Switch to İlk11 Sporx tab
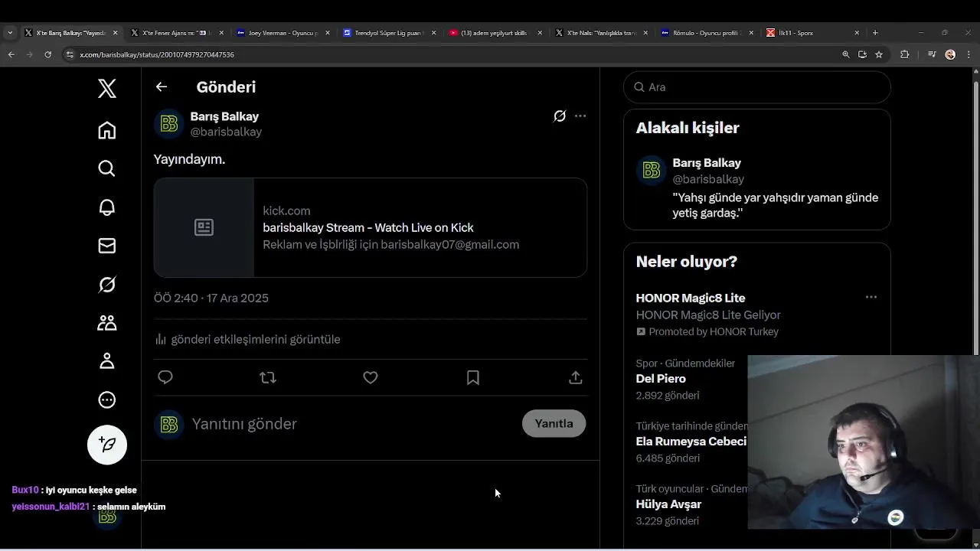The image size is (980, 551). coord(812,33)
